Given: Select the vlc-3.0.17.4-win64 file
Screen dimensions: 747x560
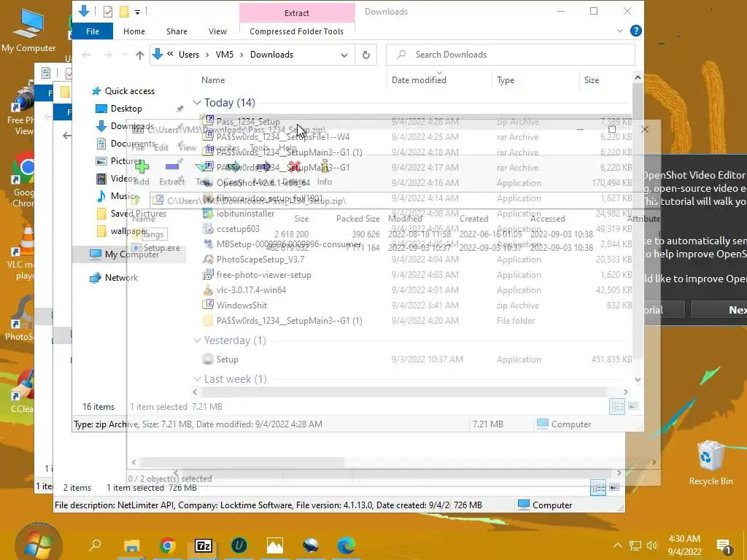Looking at the screenshot, I should click(x=251, y=290).
